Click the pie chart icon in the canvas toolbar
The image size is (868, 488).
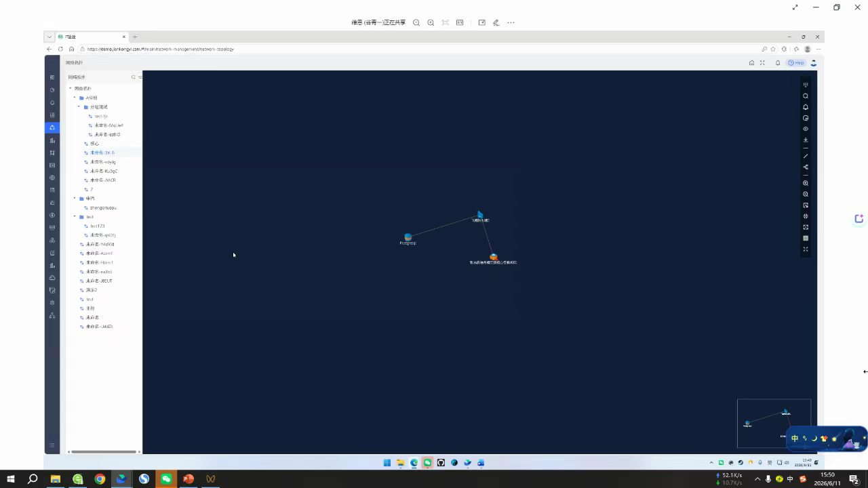point(806,118)
